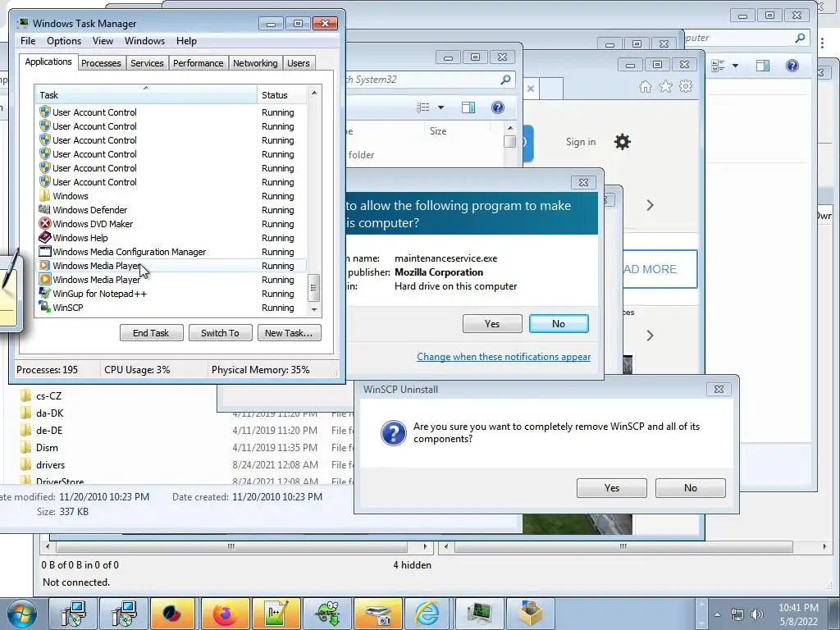Viewport: 840px width, 630px height.
Task: Open view options dropdown in rightmost Explorer window
Action: pos(735,66)
